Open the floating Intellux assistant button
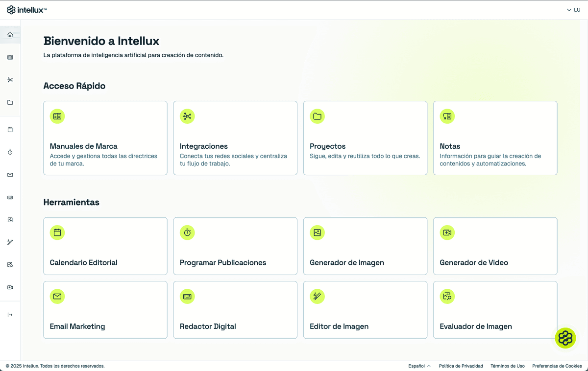This screenshot has height=371, width=588. (565, 338)
